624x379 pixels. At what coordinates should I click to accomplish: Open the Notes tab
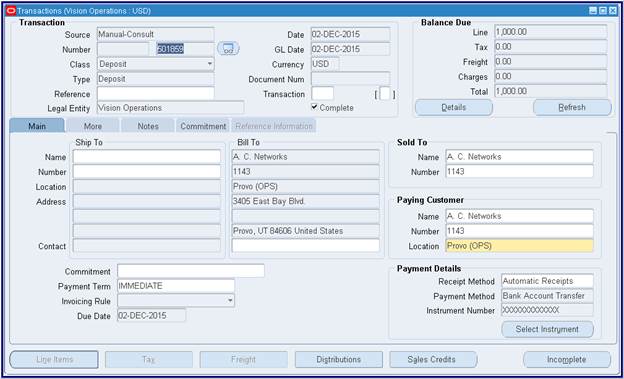click(x=148, y=126)
